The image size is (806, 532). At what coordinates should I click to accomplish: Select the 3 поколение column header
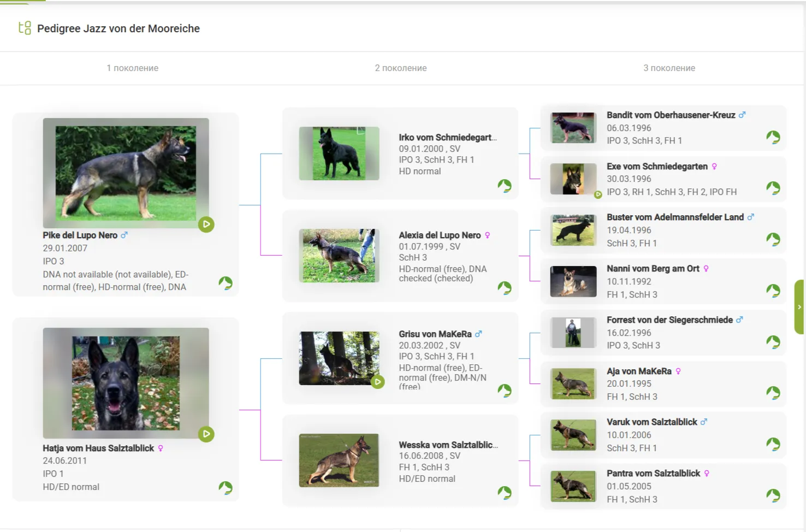669,68
